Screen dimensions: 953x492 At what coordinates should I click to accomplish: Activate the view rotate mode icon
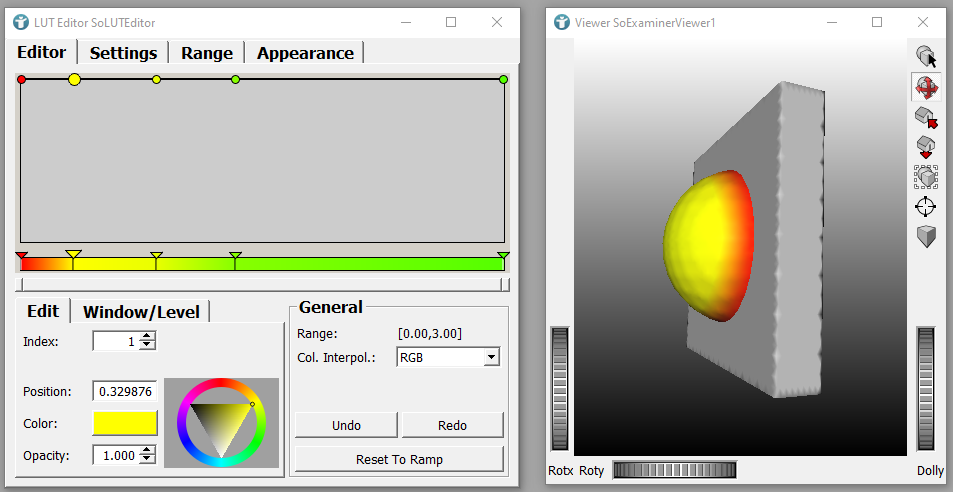[926, 88]
